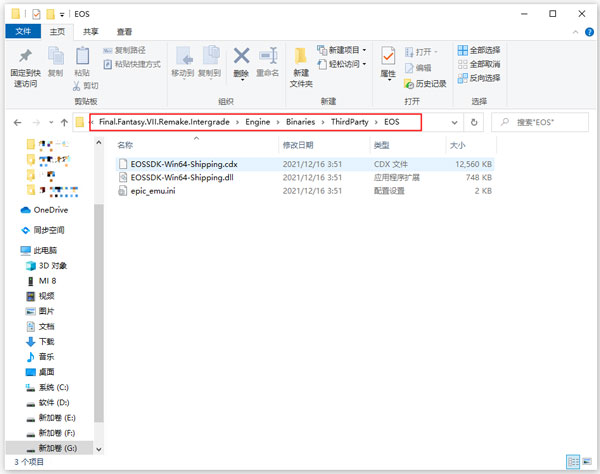Sort by the Name column header
600x474 pixels.
125,145
